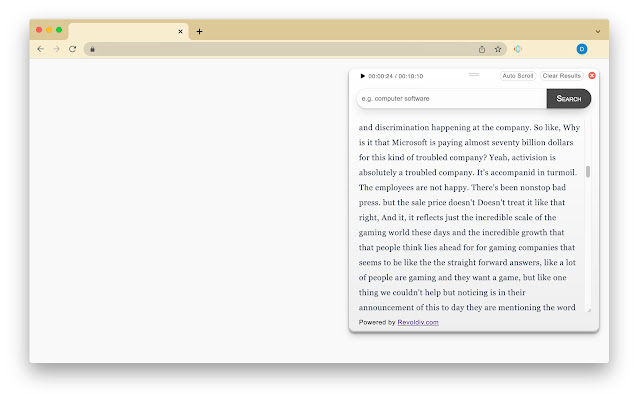640x400 pixels.
Task: Toggle the Auto Scroll button
Action: tap(518, 76)
